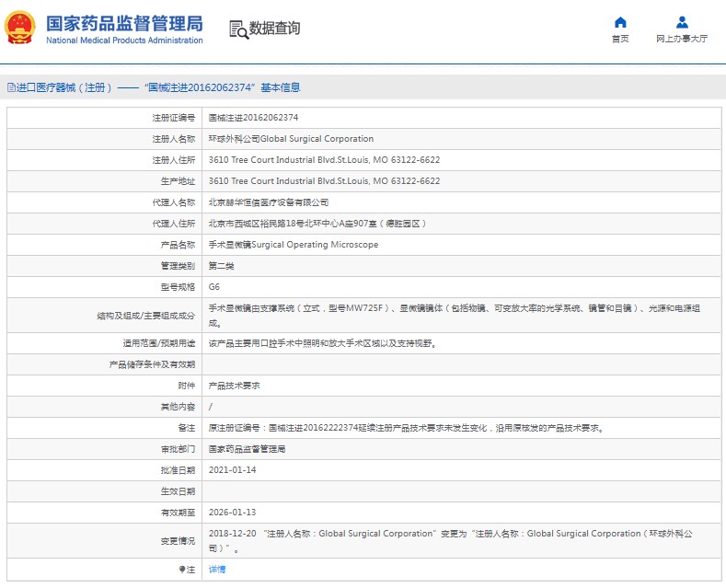Open the 网上办事大厅 text label
726x588 pixels.
682,40
